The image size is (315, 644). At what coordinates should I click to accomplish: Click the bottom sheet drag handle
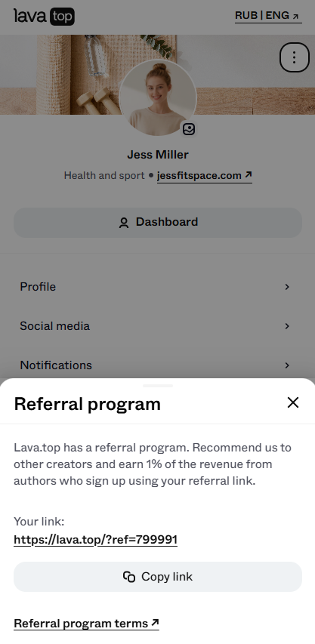point(158,386)
